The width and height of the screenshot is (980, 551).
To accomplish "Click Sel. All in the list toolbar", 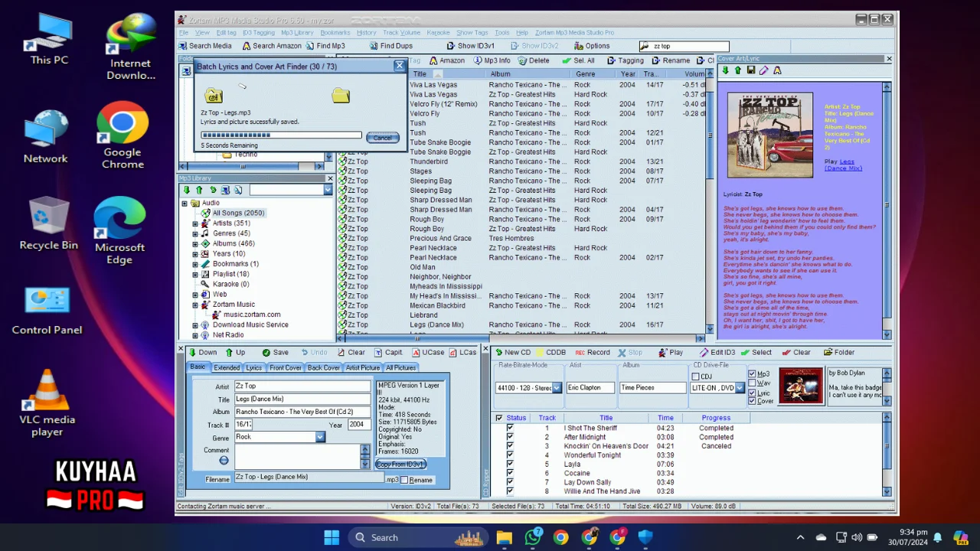I will click(578, 60).
